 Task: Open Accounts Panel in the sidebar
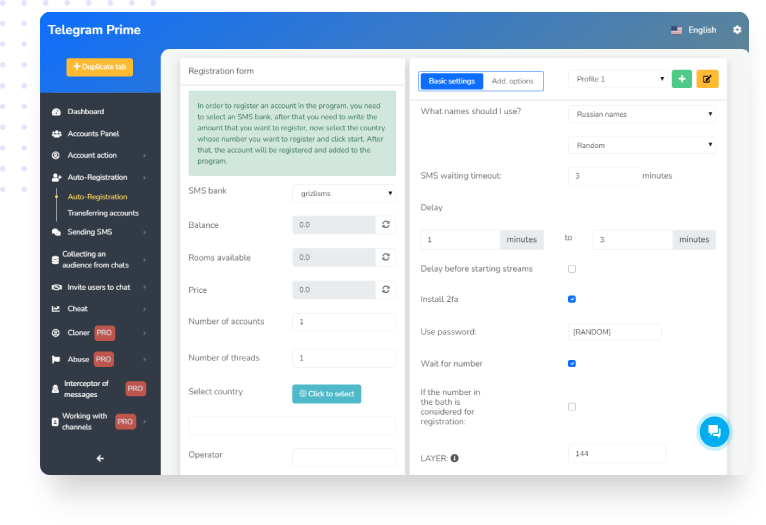93,133
